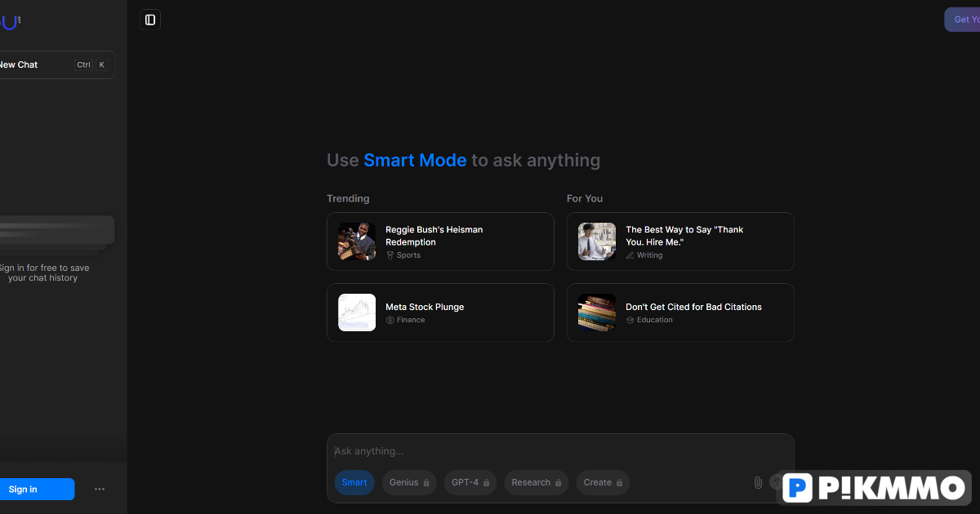Viewport: 980px width, 514px height.
Task: Toggle the sidebar panel icon
Action: tap(149, 20)
